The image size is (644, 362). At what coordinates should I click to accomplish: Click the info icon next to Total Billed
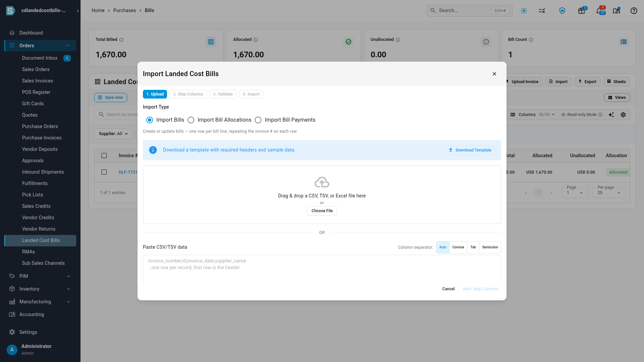click(121, 40)
